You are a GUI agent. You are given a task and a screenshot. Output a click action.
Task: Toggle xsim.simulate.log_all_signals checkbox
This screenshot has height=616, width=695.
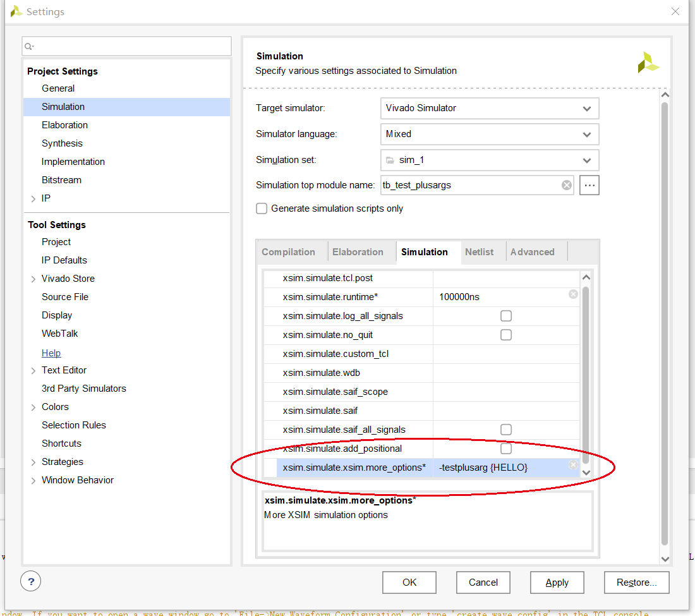(505, 316)
